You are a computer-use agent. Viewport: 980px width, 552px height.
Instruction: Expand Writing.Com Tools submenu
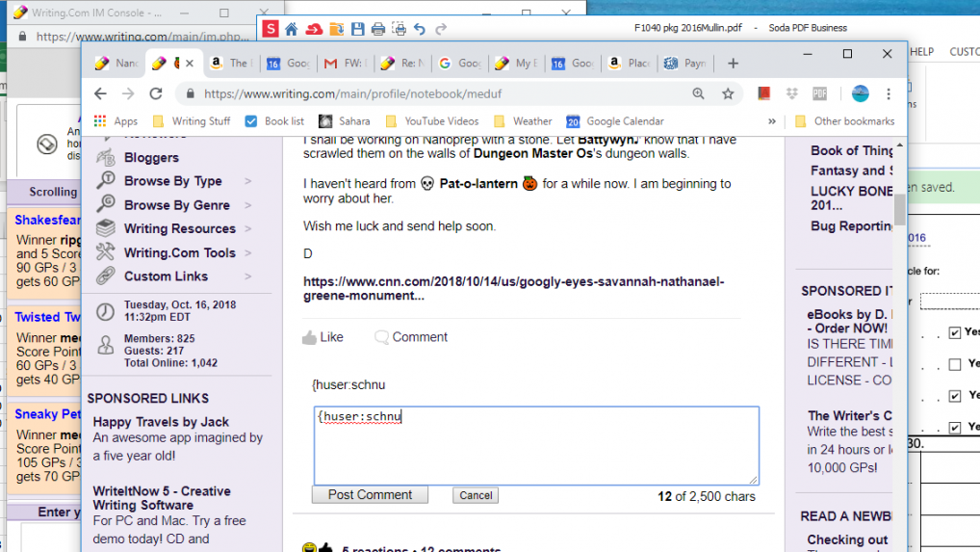248,252
